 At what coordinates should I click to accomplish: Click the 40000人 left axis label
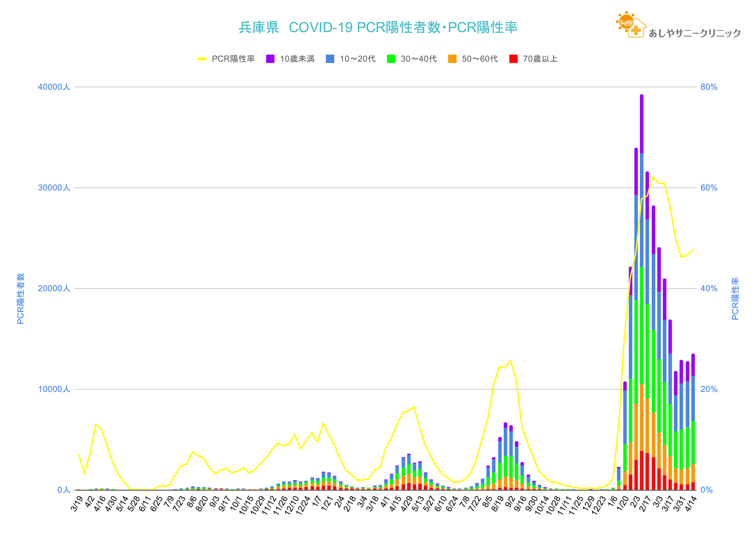coord(54,87)
